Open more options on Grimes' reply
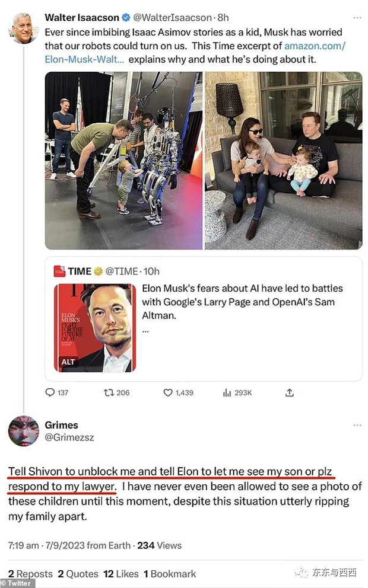 tap(356, 425)
